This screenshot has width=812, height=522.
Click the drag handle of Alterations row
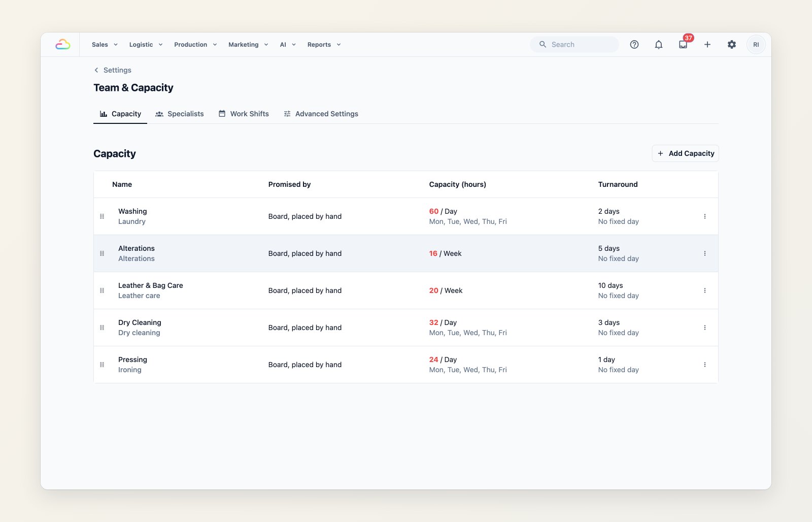pyautogui.click(x=102, y=253)
